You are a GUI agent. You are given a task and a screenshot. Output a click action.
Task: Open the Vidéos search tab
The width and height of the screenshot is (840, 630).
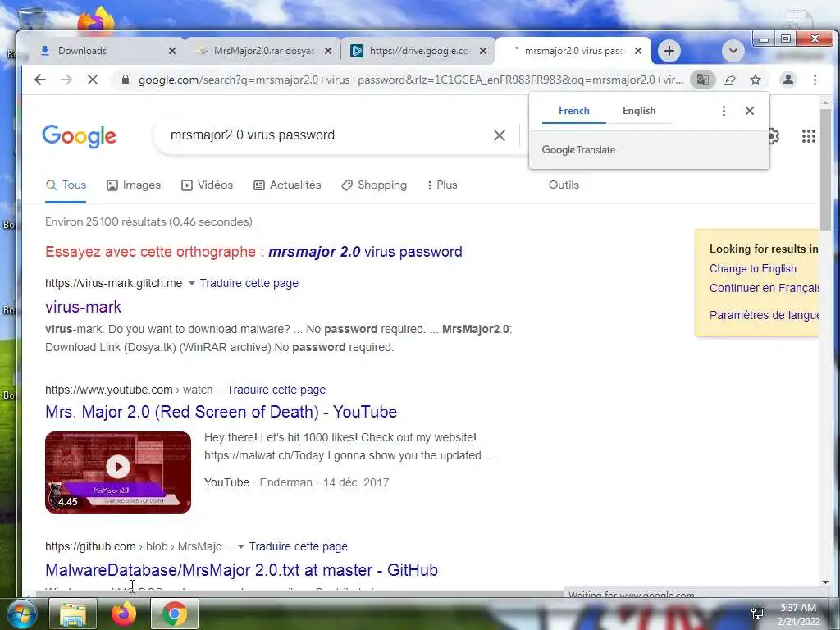207,185
